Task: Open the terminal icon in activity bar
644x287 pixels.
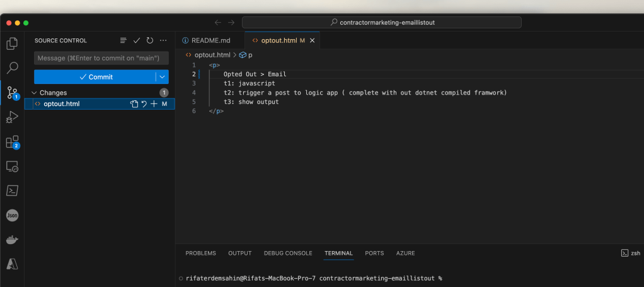Action: coord(13,190)
